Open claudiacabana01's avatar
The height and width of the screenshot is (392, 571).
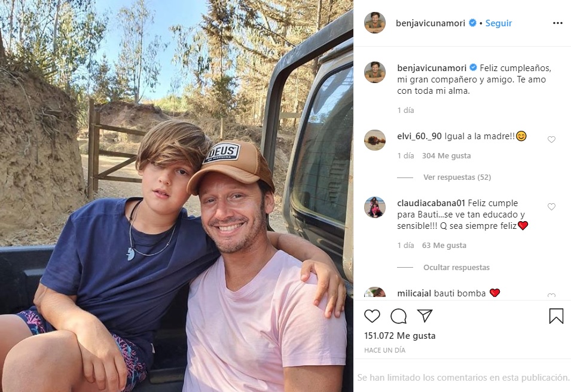[375, 207]
